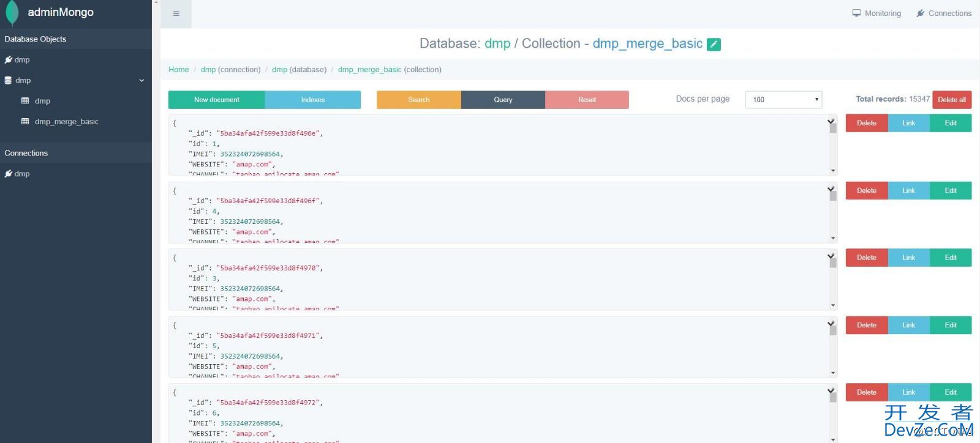Go to Home breadcrumb link
Viewport: 980px width, 443px height.
(179, 70)
